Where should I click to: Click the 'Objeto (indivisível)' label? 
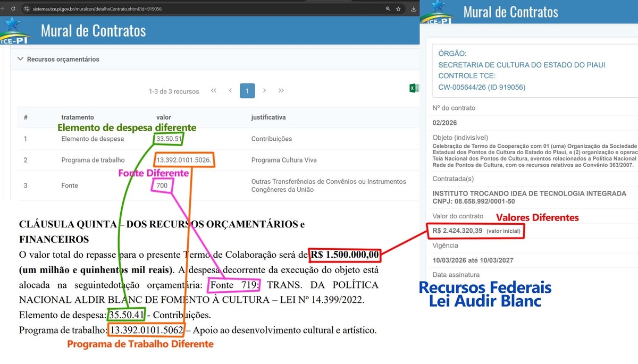click(459, 137)
